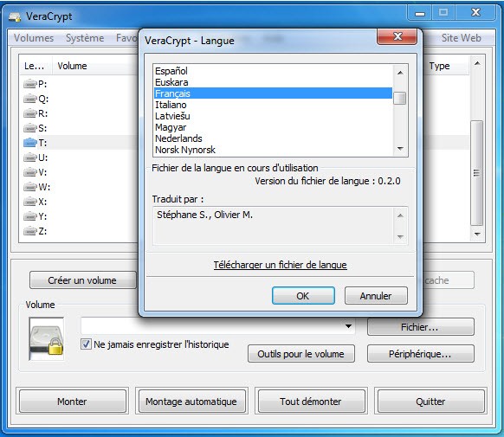Click the Périphérique… button

tap(420, 354)
